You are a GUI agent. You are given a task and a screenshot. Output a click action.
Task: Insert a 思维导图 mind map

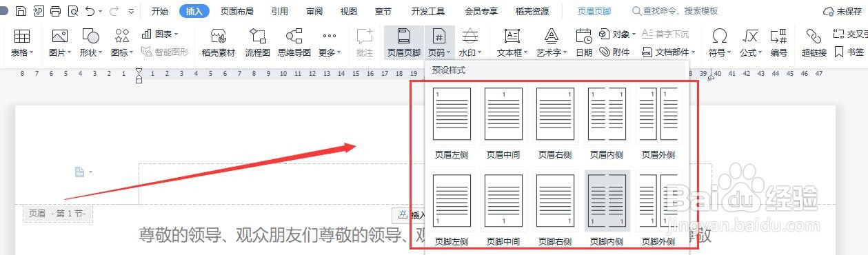[x=294, y=43]
